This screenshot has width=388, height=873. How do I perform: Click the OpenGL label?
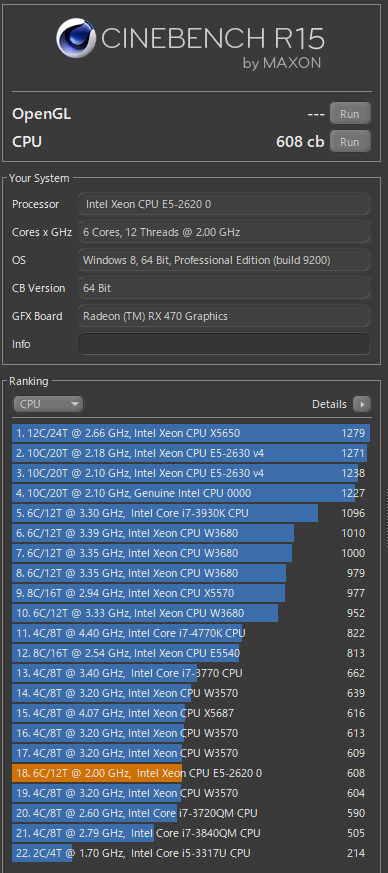[x=42, y=115]
